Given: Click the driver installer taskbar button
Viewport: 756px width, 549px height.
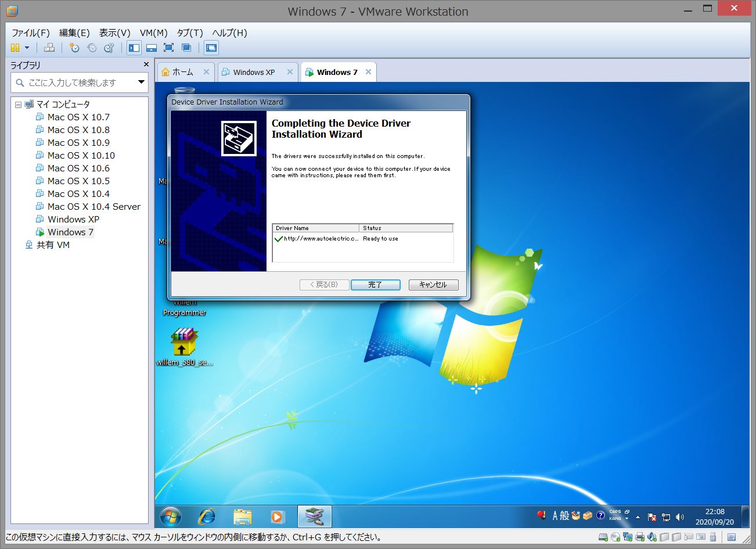Looking at the screenshot, I should click(314, 516).
